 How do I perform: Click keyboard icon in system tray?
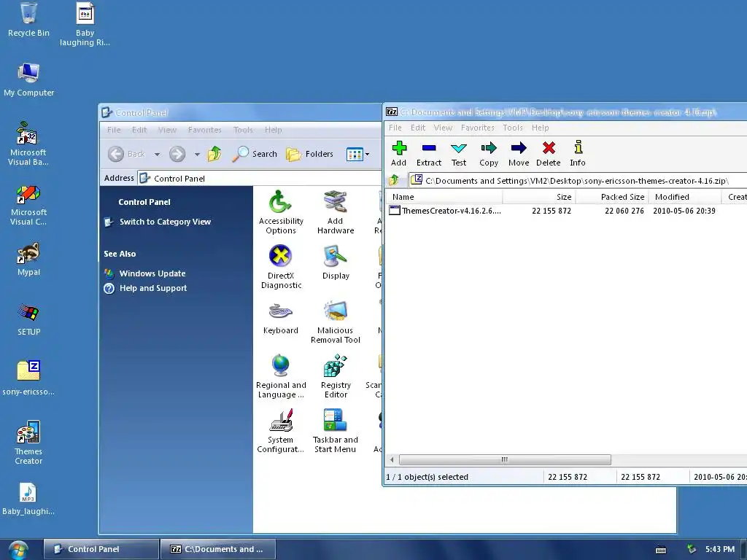661,550
